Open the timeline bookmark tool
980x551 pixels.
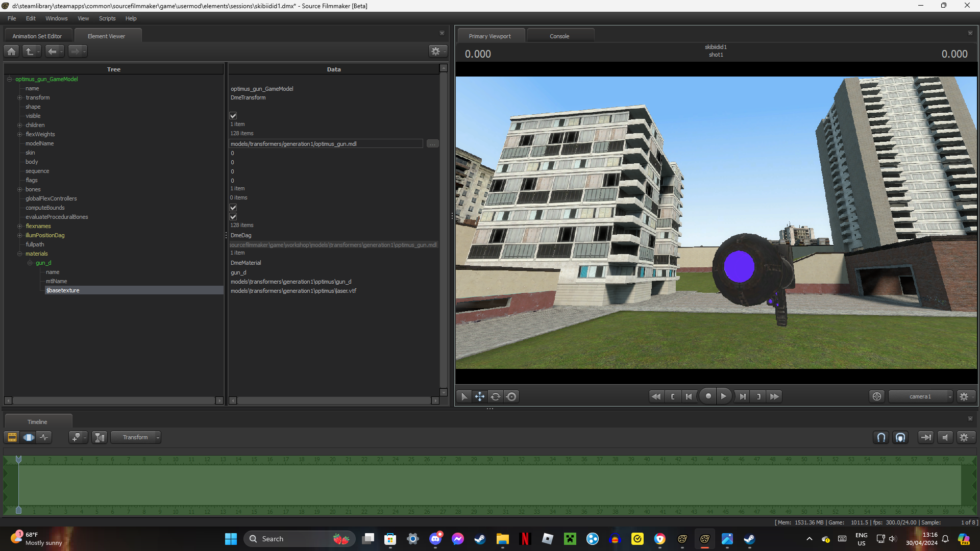click(x=78, y=437)
